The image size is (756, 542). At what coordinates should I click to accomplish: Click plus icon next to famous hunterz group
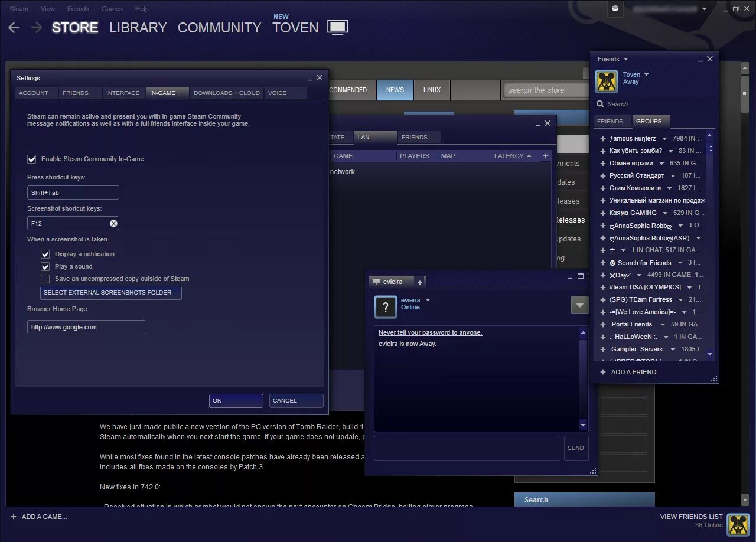tap(602, 139)
